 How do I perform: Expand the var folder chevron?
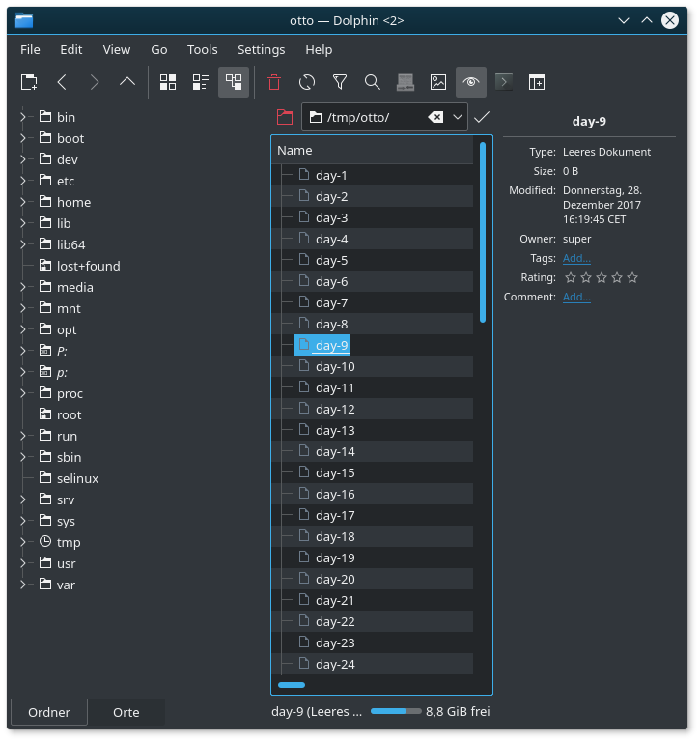tap(23, 584)
